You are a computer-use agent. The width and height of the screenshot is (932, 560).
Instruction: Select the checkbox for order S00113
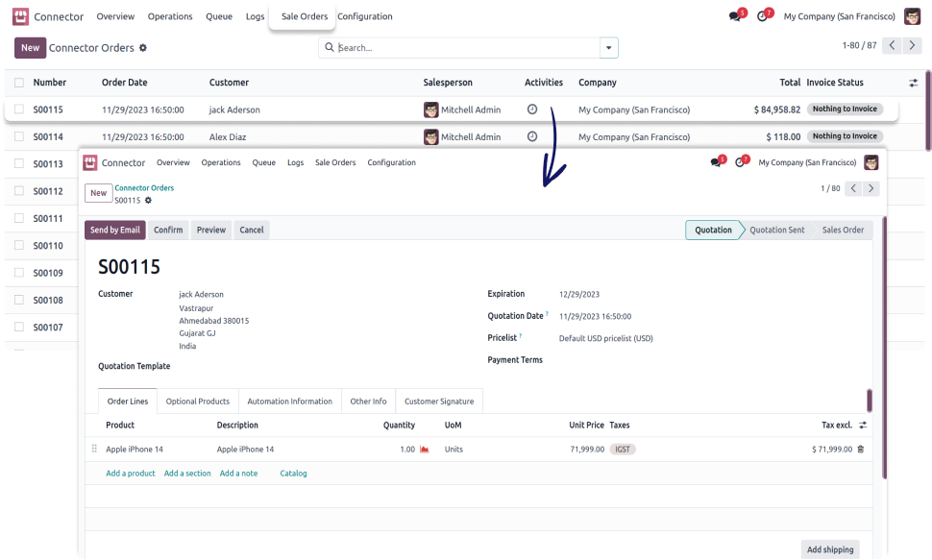click(19, 163)
